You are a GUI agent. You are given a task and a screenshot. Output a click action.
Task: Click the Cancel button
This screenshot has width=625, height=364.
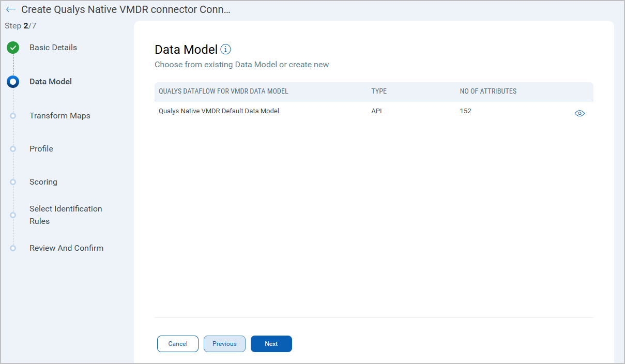pos(178,344)
